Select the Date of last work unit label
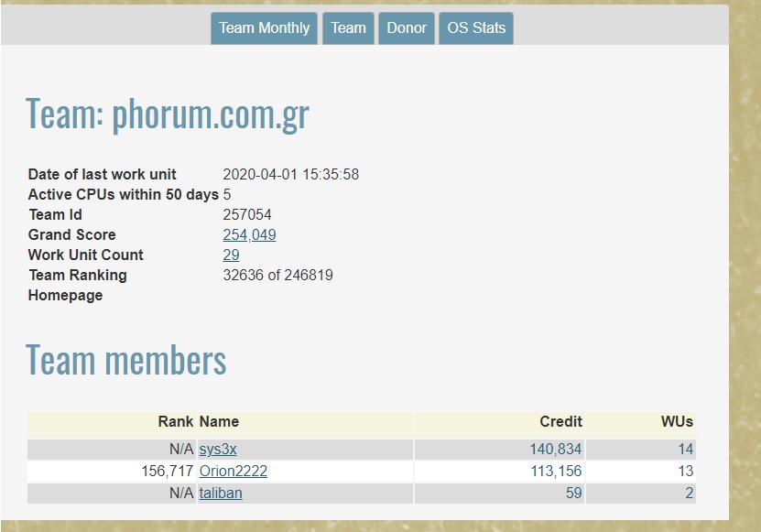The width and height of the screenshot is (761, 532). point(102,174)
